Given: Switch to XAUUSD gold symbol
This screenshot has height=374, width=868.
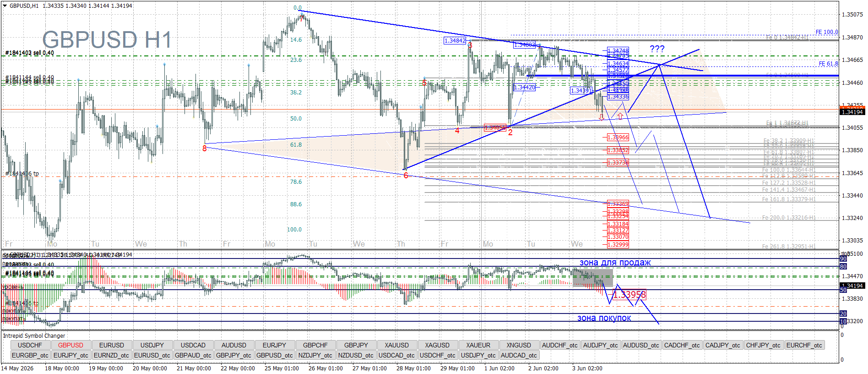Looking at the screenshot, I should (x=397, y=345).
